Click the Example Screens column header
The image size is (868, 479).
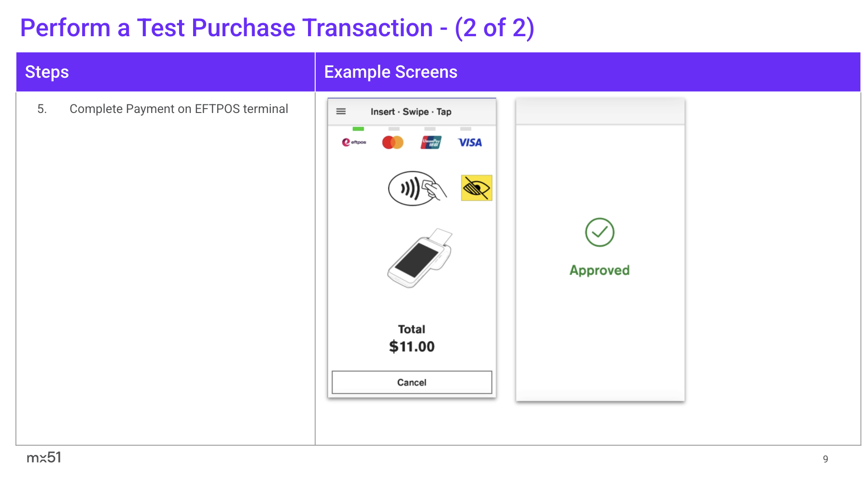tap(391, 72)
